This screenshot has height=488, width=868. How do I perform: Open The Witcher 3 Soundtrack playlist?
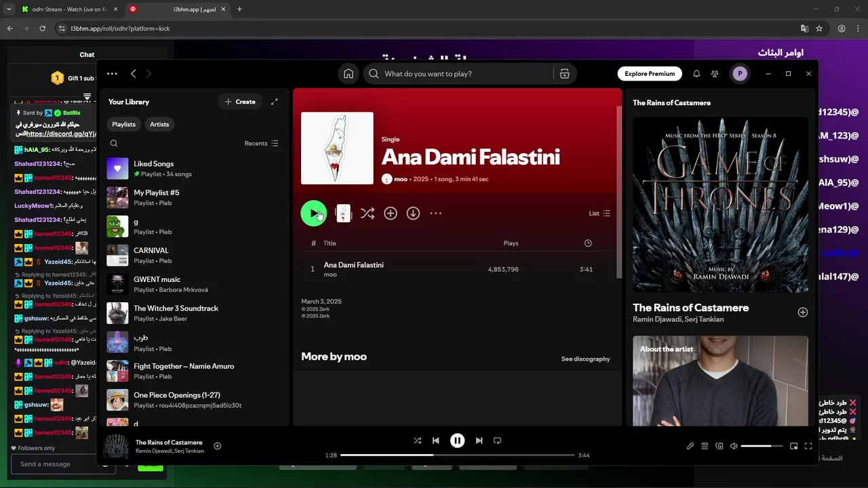[193, 313]
